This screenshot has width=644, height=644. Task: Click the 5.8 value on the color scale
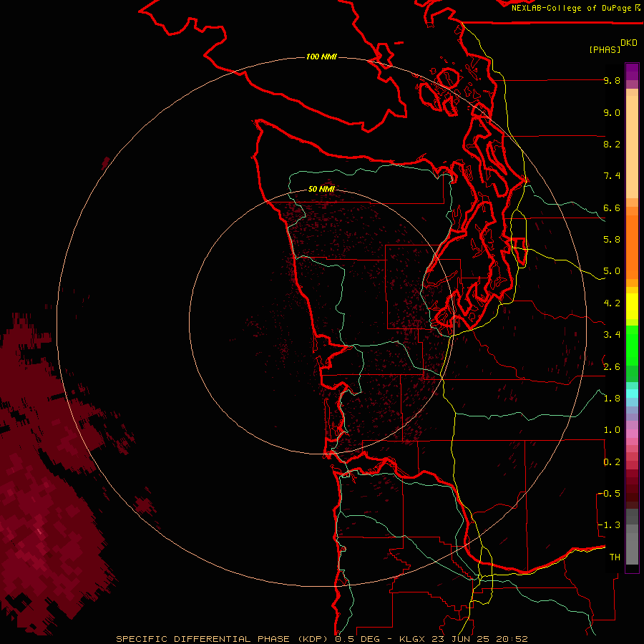pos(612,240)
